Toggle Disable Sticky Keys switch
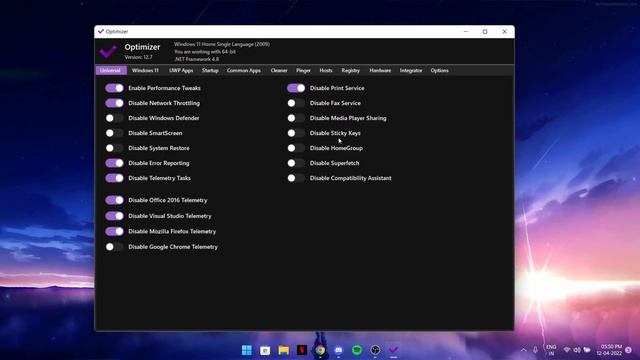Screen dimensions: 640x360 click(296, 133)
